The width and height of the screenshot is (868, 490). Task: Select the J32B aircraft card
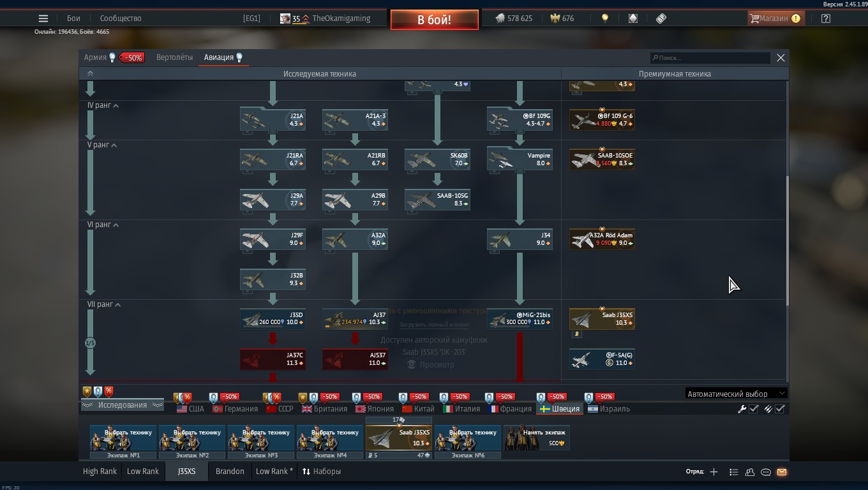273,279
